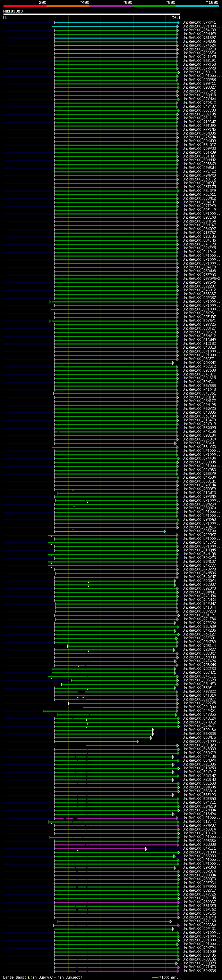The image size is (222, 980).
Task: Select the UniRef100_B3M137 label
Action: (199, 562)
